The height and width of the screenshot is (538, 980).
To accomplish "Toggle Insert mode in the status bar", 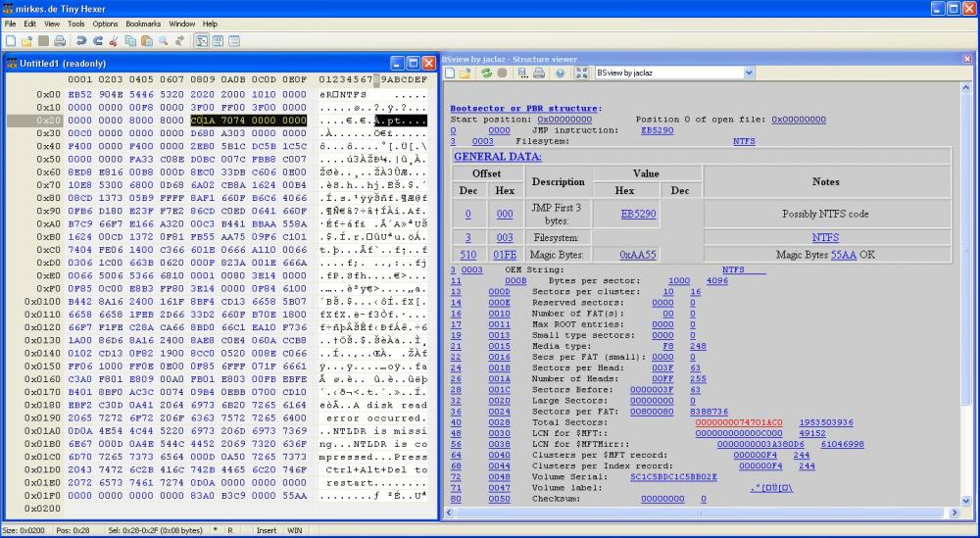I will click(x=268, y=530).
